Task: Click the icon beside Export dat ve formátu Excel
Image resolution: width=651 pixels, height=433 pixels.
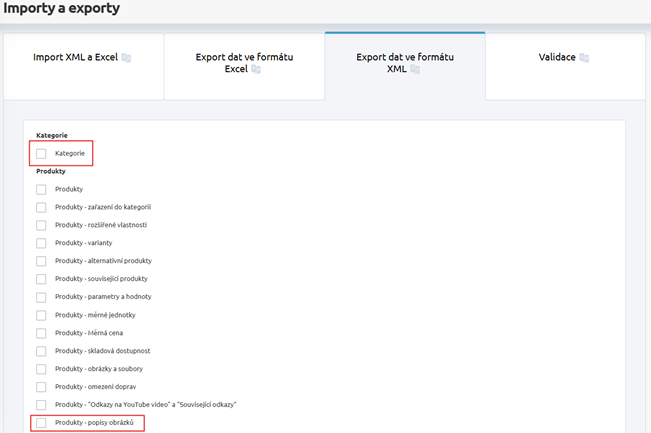Action: pos(255,70)
